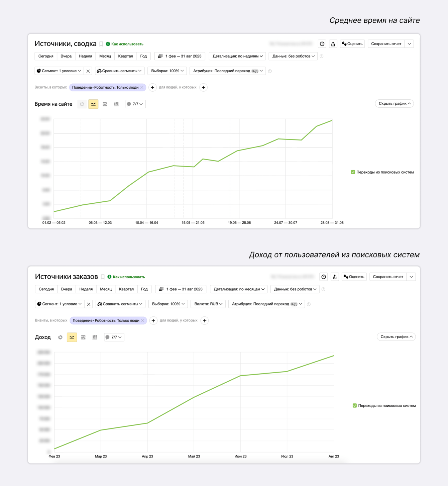Click Сохранить отчет button in top report

[x=386, y=44]
